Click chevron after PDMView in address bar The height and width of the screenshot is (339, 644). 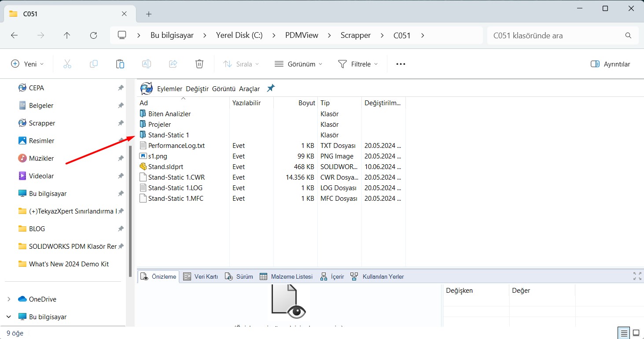pos(329,36)
